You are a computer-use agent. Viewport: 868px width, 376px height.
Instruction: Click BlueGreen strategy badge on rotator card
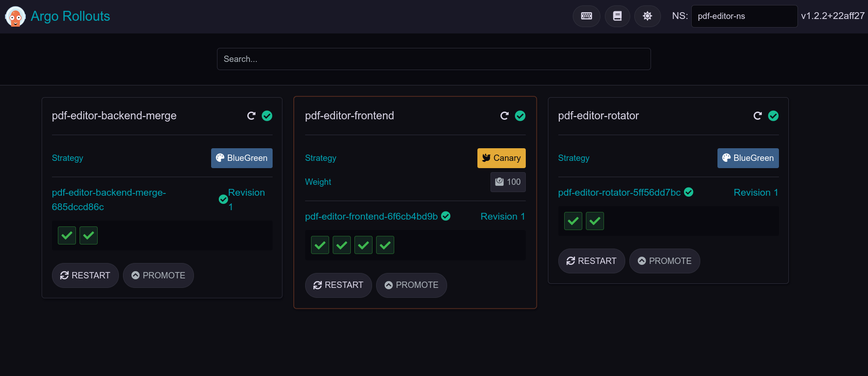pyautogui.click(x=748, y=158)
